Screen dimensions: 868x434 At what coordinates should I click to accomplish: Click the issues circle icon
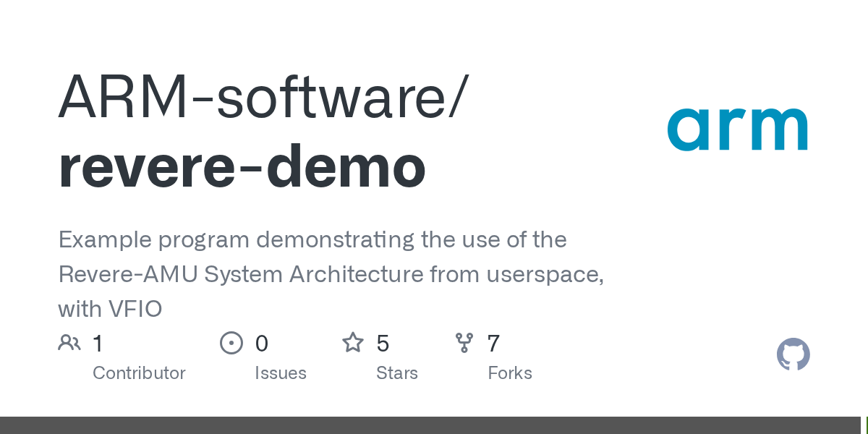[231, 342]
